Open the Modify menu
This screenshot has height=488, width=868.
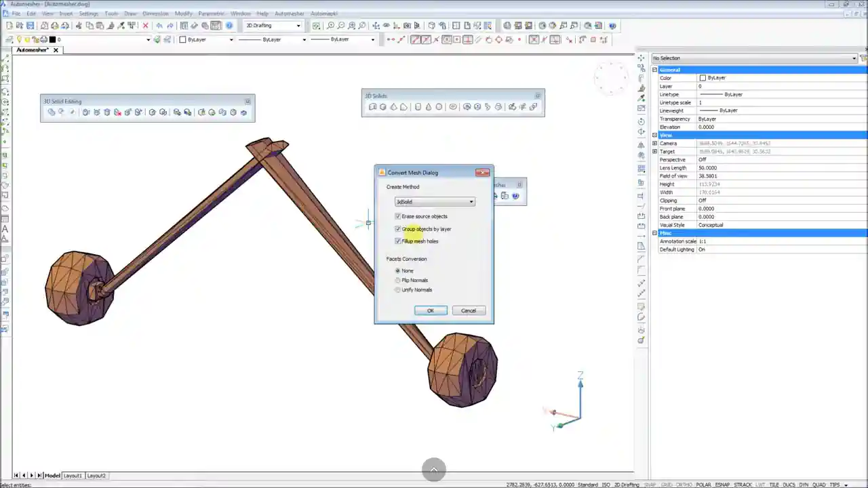click(183, 13)
